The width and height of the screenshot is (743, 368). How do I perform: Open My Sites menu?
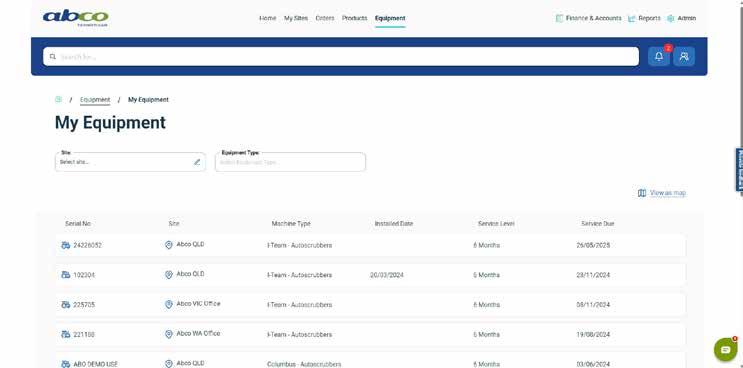tap(296, 18)
